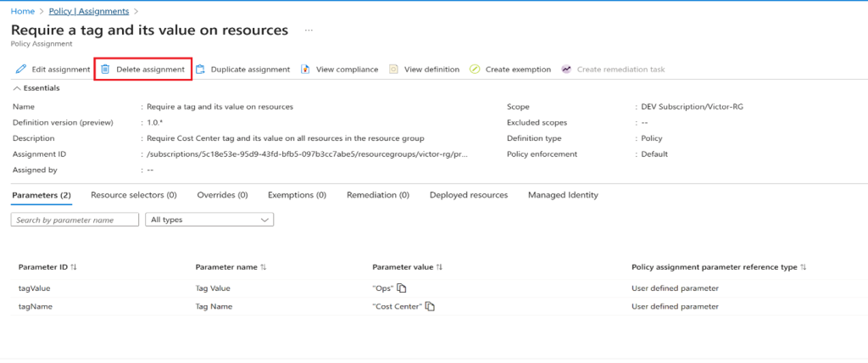The image size is (868, 363).
Task: Click the Create exemption label
Action: [518, 70]
